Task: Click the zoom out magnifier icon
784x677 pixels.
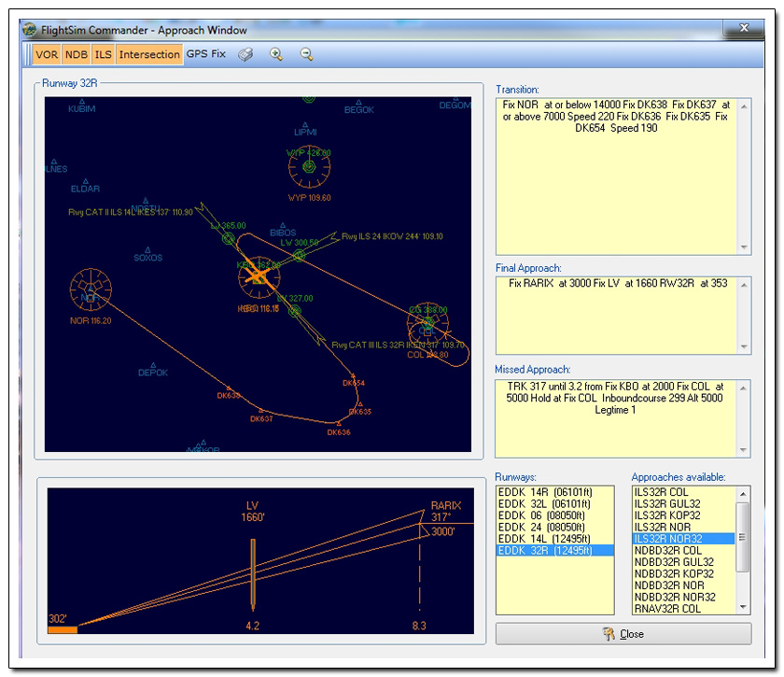Action: click(x=306, y=54)
